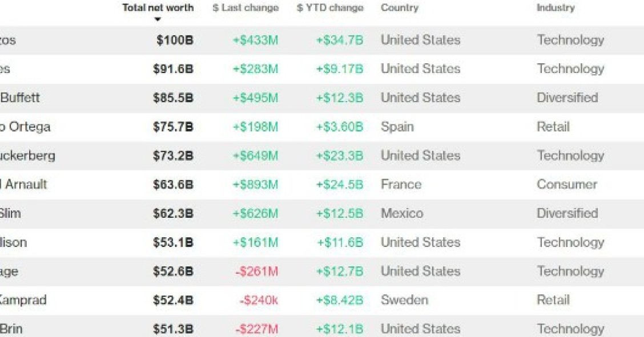Click Arnault's +$24.5B YTD change
Screen dimensions: 644x337
coord(339,184)
